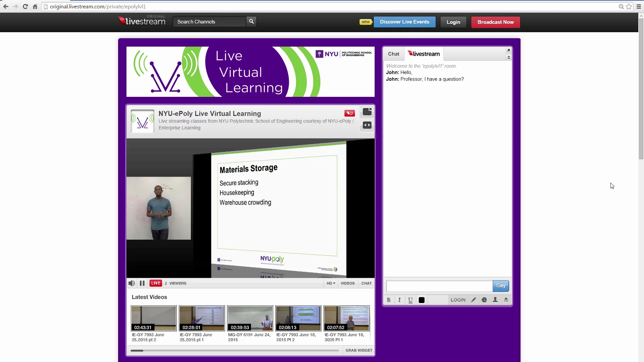Toggle italic chat formatting

point(399,300)
